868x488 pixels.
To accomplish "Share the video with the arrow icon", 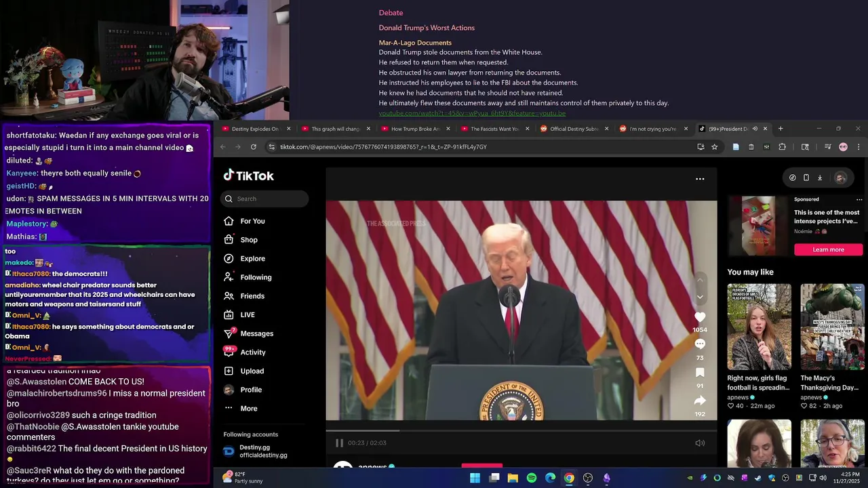I will [x=700, y=401].
